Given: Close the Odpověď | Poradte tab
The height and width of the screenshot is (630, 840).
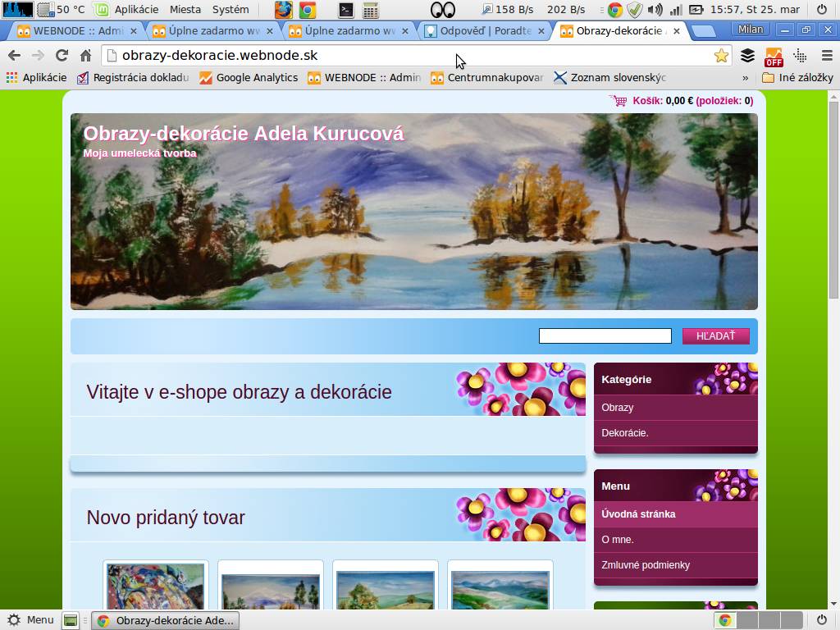Looking at the screenshot, I should pyautogui.click(x=541, y=32).
